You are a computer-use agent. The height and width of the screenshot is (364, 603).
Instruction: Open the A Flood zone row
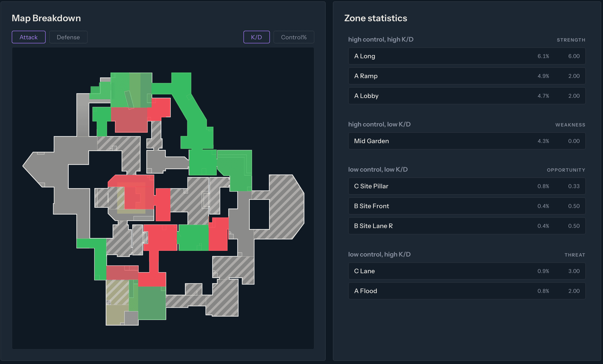pyautogui.click(x=467, y=291)
